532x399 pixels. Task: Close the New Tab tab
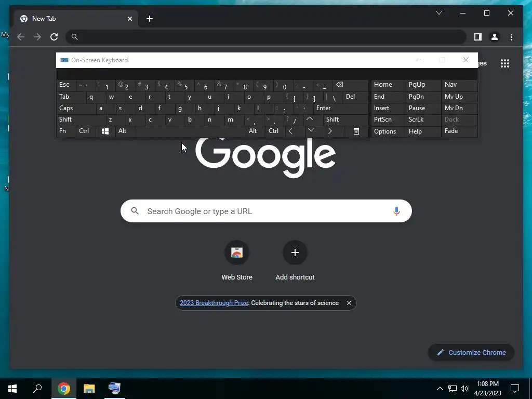coord(129,19)
